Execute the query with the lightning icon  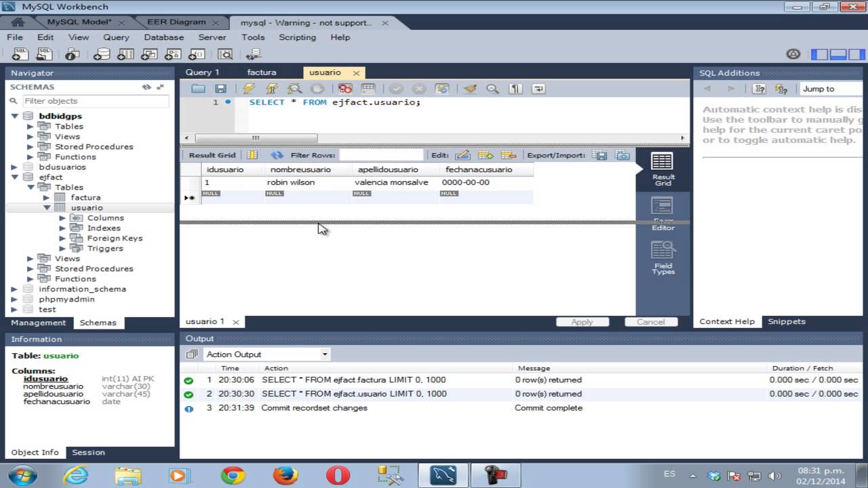(249, 89)
